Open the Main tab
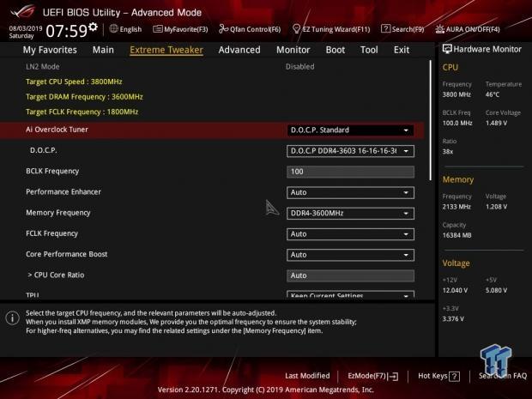Image resolution: width=532 pixels, height=399 pixels. click(103, 50)
